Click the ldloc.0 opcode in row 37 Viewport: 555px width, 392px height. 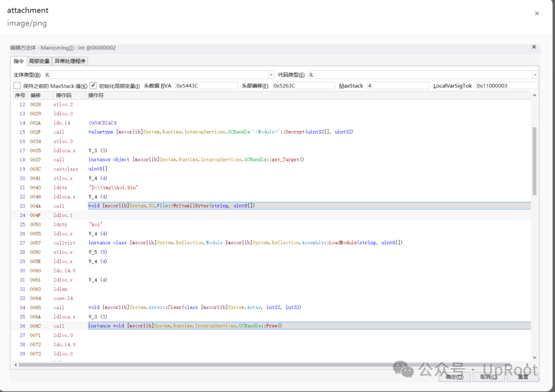pyautogui.click(x=63, y=335)
